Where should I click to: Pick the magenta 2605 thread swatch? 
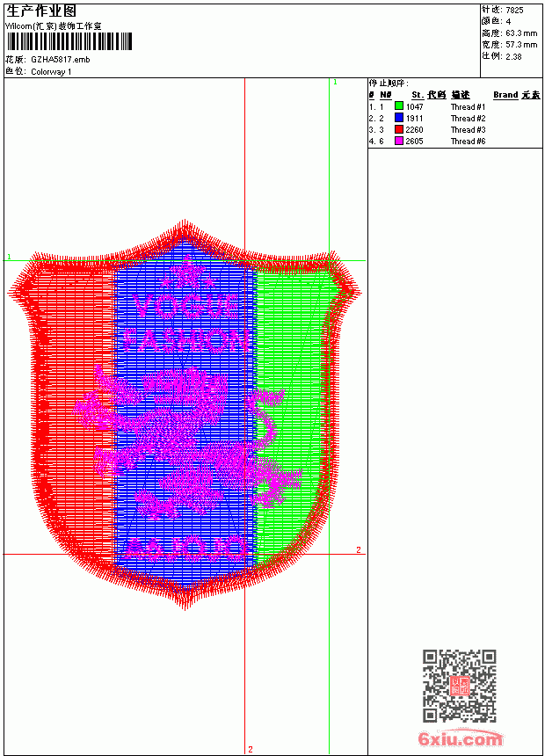tap(399, 141)
